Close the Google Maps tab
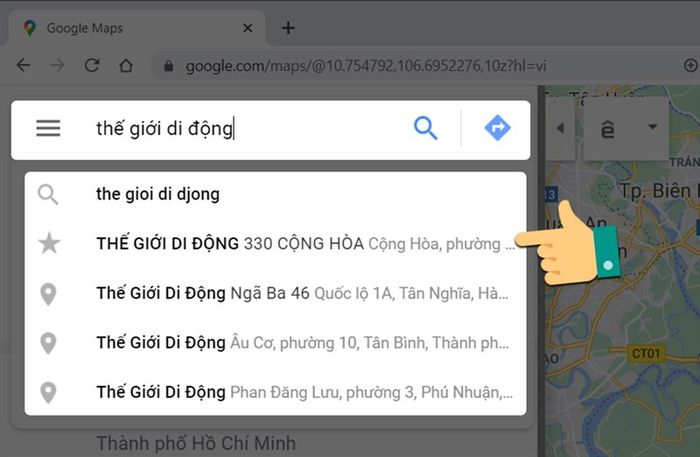The width and height of the screenshot is (700, 457). [x=247, y=28]
